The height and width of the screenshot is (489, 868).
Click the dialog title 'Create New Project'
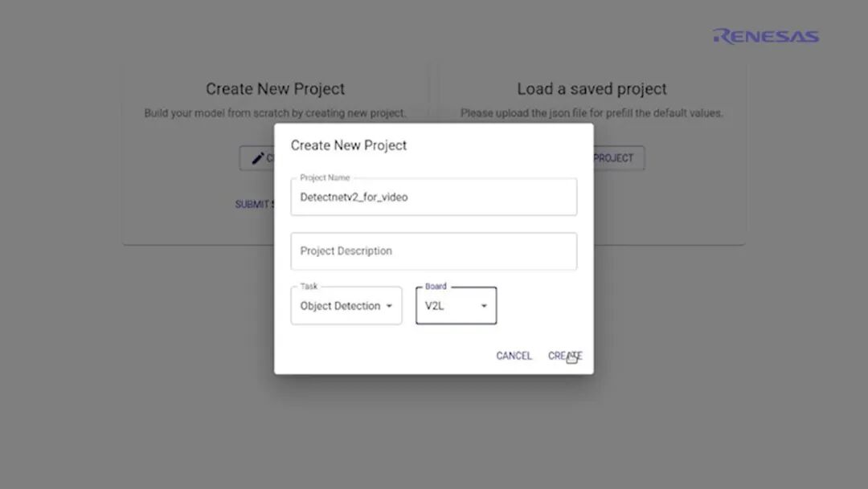(x=349, y=145)
